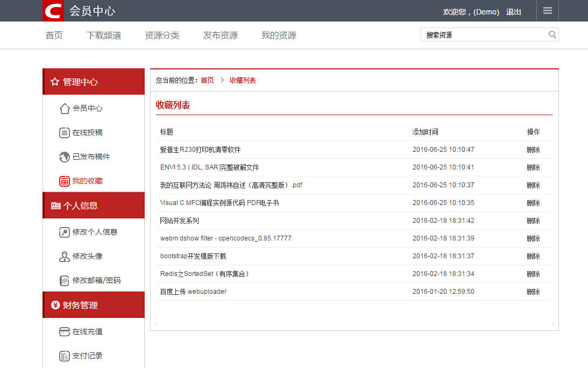The width and height of the screenshot is (588, 368).
Task: Click the 标题 column header
Action: 166,132
